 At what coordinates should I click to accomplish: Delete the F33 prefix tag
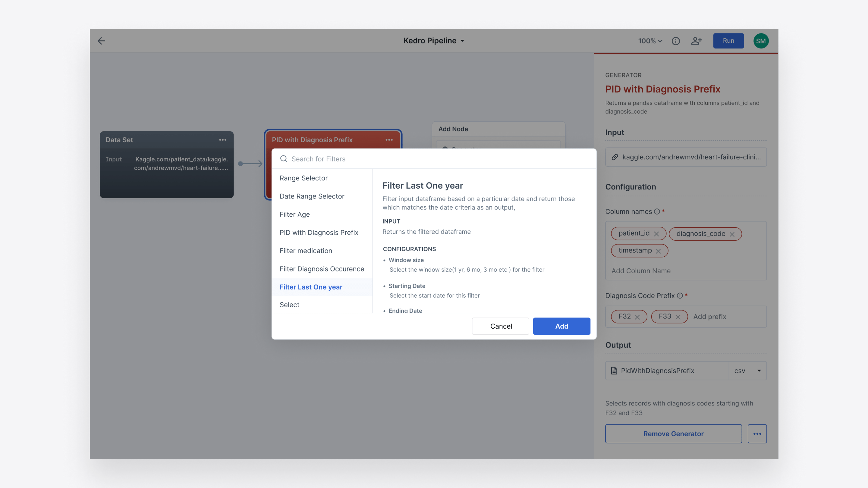678,317
